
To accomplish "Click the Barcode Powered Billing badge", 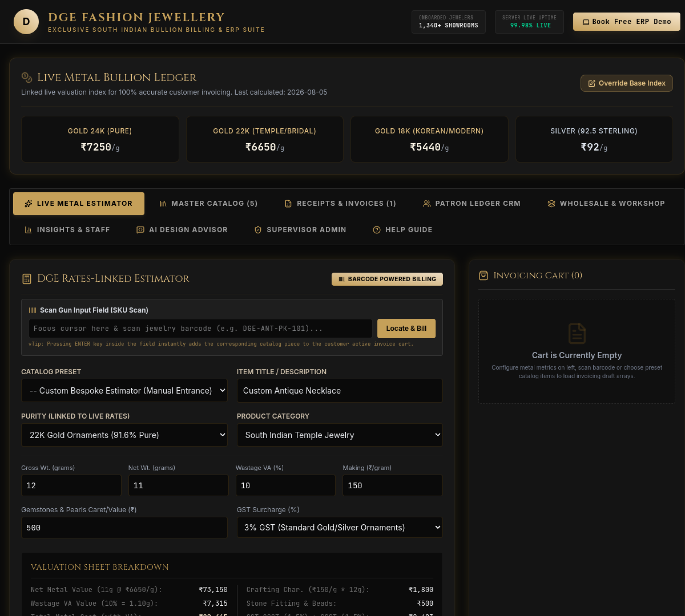I will (387, 279).
